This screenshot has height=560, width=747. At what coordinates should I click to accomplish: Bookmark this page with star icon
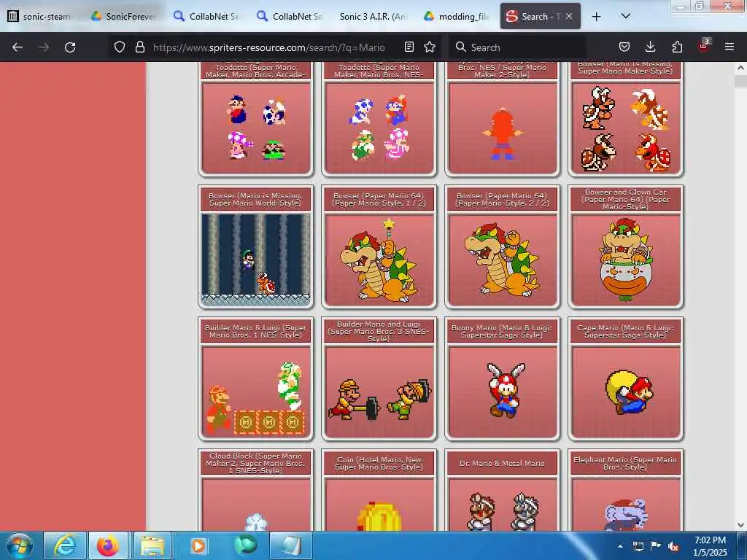(430, 47)
